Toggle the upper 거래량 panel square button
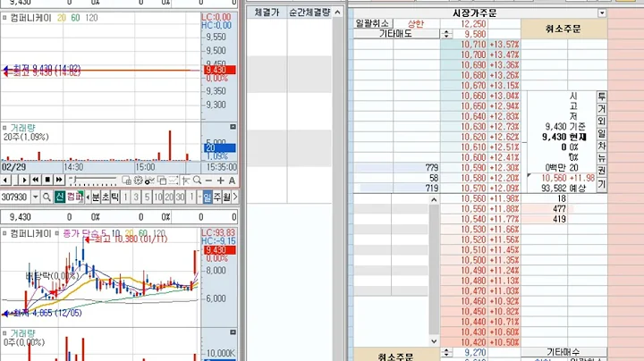Image resolution: width=644 pixels, height=361 pixels. click(x=233, y=127)
